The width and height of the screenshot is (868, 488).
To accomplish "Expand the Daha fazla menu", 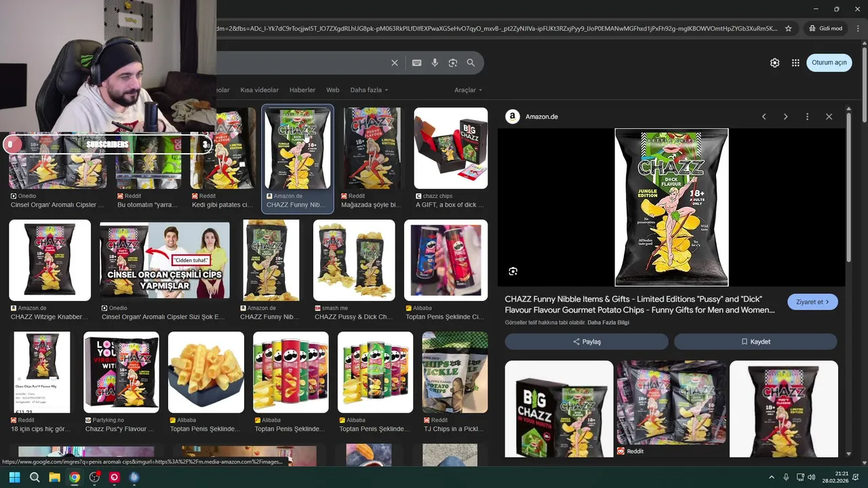I will click(369, 90).
